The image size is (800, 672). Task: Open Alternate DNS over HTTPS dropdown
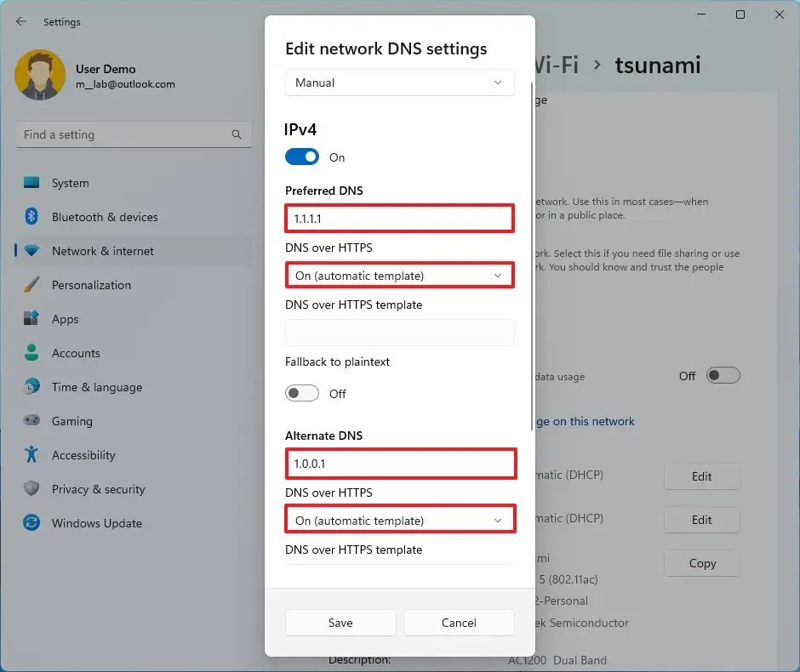point(399,520)
